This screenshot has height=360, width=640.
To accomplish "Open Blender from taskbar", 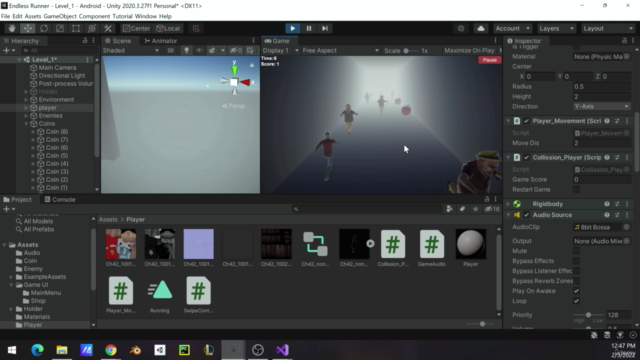I will pyautogui.click(x=135, y=350).
